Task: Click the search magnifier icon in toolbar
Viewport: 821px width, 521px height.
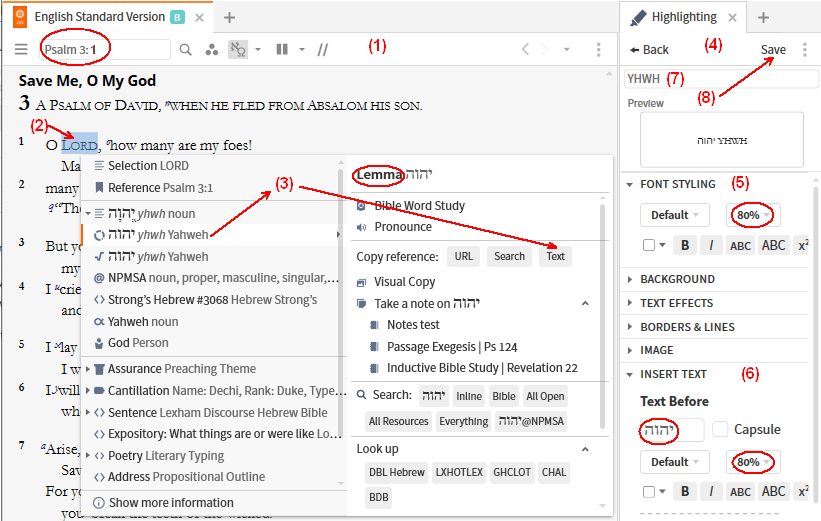Action: tap(185, 49)
